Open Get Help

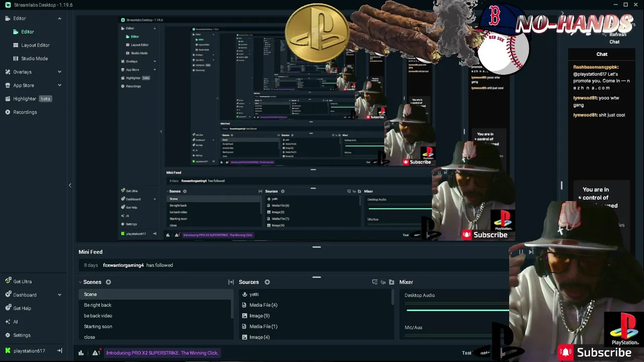point(22,308)
